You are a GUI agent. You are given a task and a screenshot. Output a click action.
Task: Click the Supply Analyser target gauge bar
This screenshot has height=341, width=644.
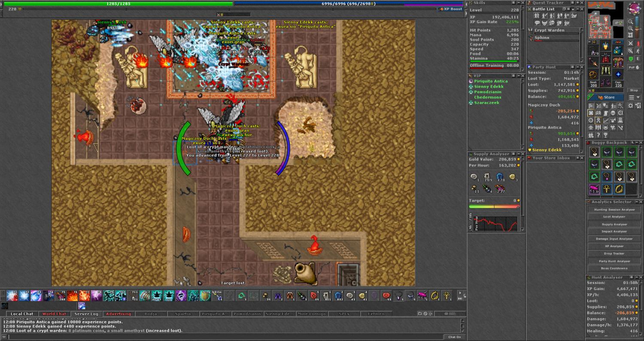coord(494,206)
